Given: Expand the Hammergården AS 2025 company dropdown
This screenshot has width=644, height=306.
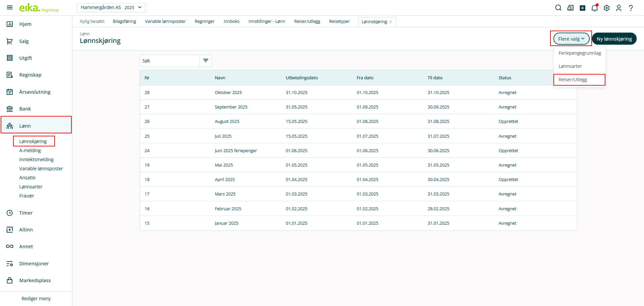Looking at the screenshot, I should tap(111, 7).
